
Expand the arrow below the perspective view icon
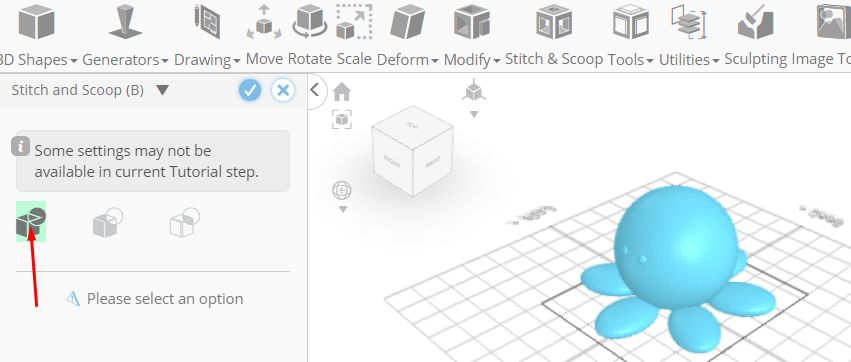click(x=474, y=115)
